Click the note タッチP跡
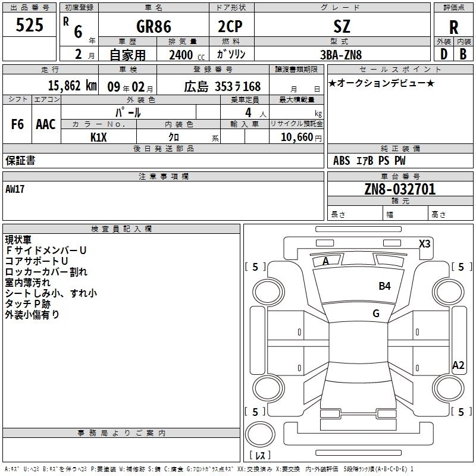Viewport: 476px width, 476px height. click(27, 304)
